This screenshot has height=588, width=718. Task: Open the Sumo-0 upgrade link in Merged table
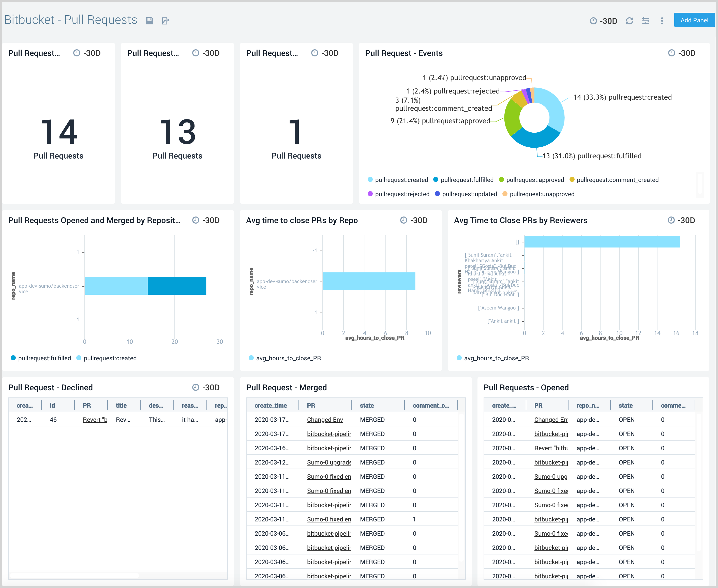(x=329, y=462)
